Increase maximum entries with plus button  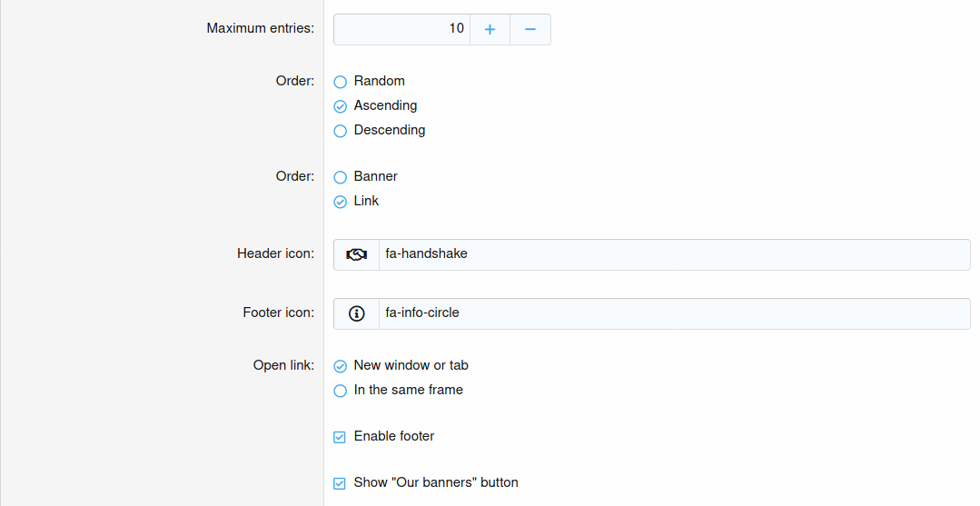[490, 29]
